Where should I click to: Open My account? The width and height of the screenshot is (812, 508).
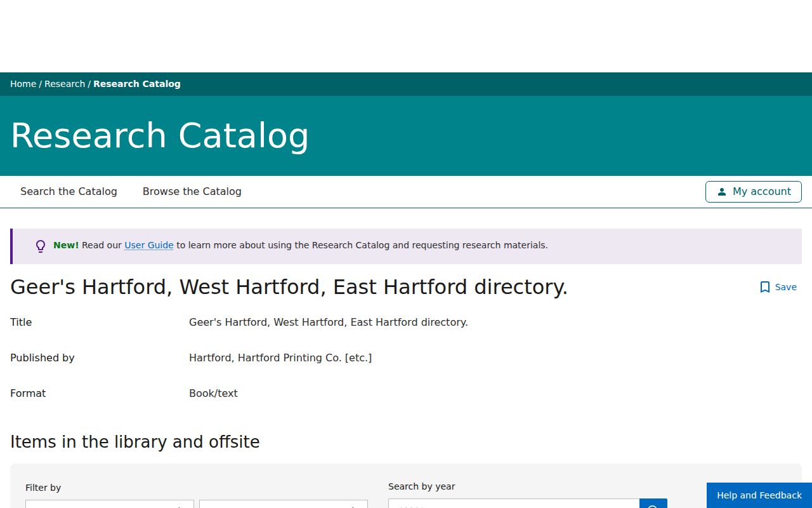pyautogui.click(x=754, y=192)
